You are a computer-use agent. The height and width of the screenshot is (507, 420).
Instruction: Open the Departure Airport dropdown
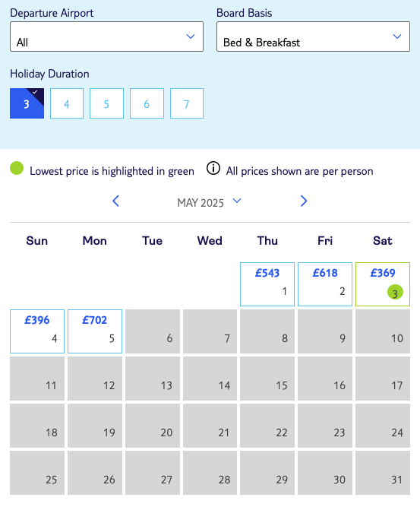(106, 36)
